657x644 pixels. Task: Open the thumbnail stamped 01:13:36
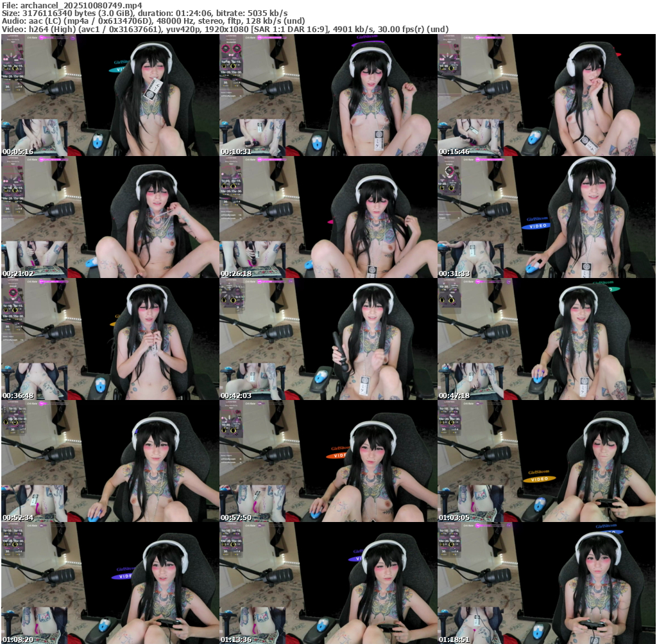(328, 583)
